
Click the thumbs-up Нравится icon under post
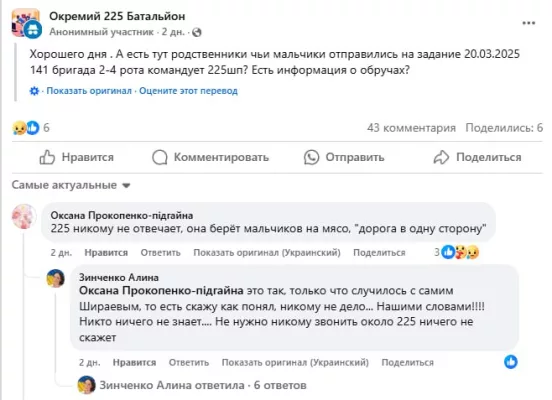point(47,157)
